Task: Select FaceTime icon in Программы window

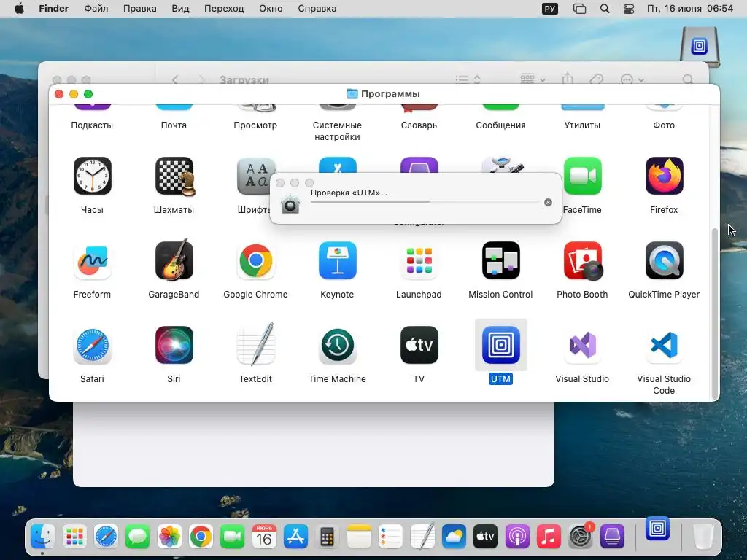Action: 582,176
